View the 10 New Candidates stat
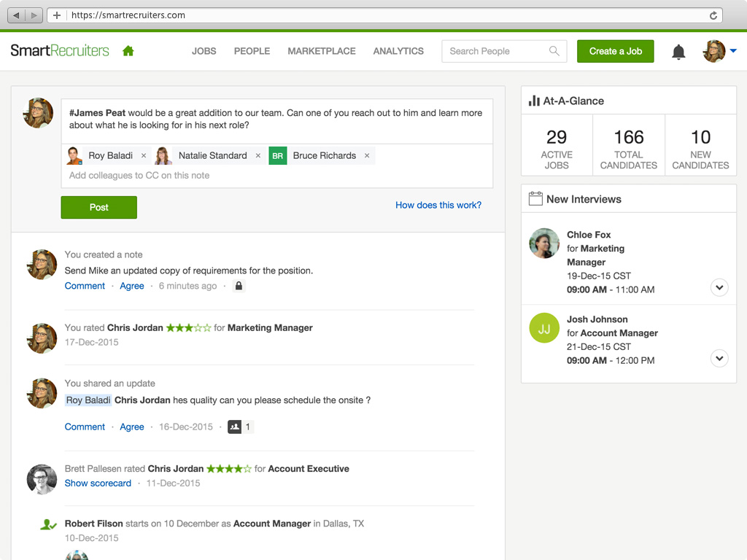 tap(701, 148)
